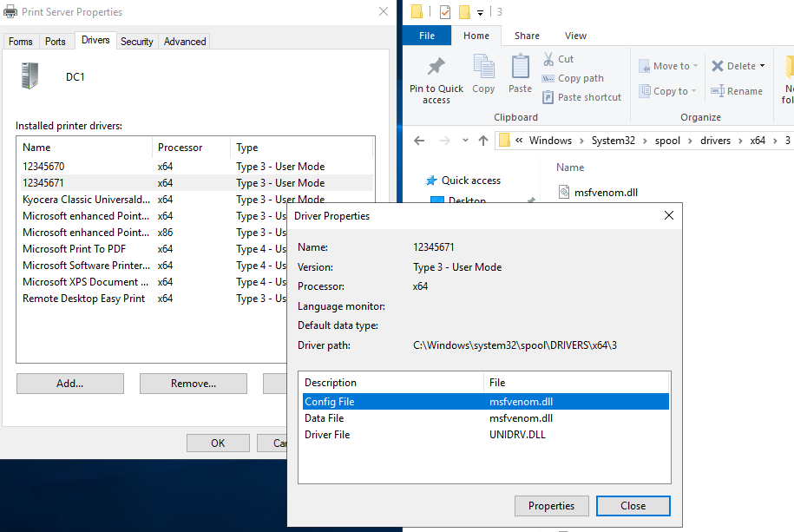Click the Copy icon in Clipboard group
This screenshot has width=794, height=532.
click(x=483, y=68)
